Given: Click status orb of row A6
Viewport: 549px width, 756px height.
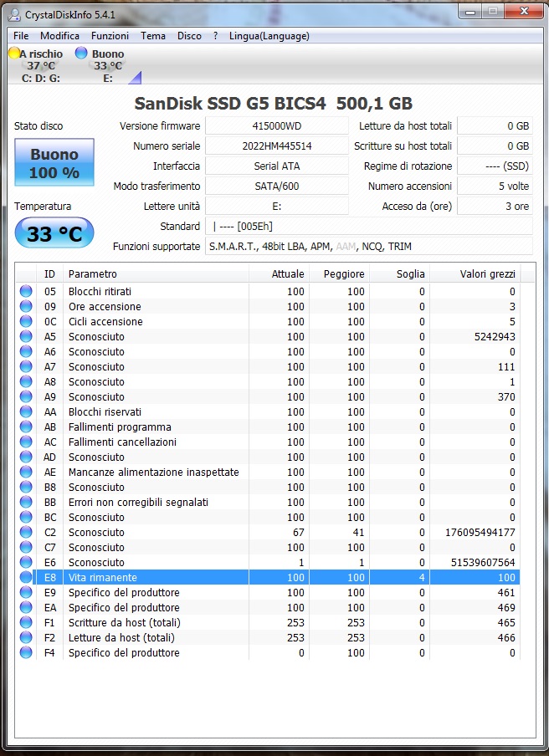Looking at the screenshot, I should (26, 351).
